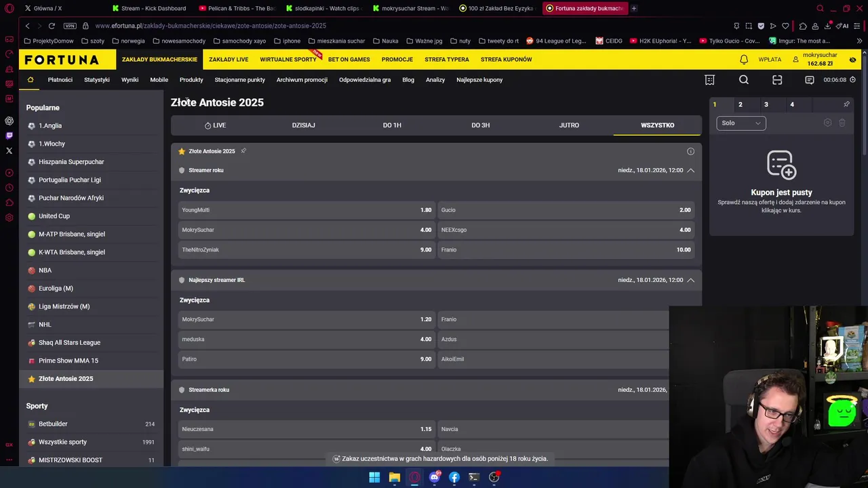868x488 pixels.
Task: Select the DO 1H filter tab
Action: 392,125
